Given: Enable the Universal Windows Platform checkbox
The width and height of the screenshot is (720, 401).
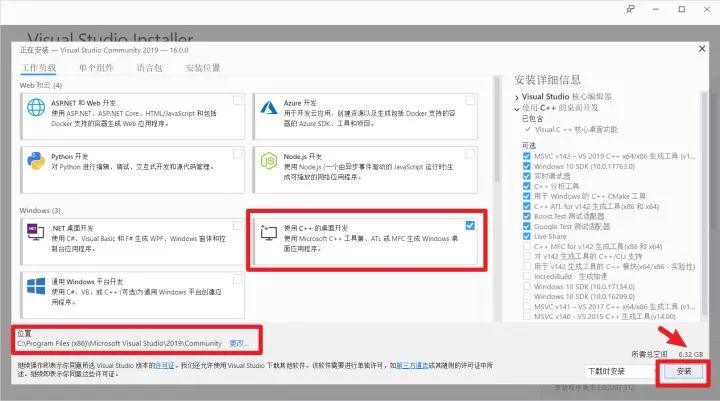Looking at the screenshot, I should 237,279.
